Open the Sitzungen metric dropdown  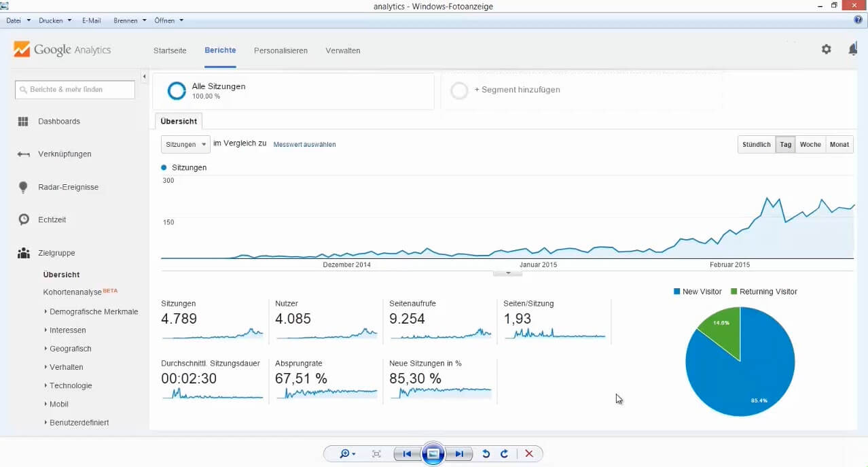(185, 144)
